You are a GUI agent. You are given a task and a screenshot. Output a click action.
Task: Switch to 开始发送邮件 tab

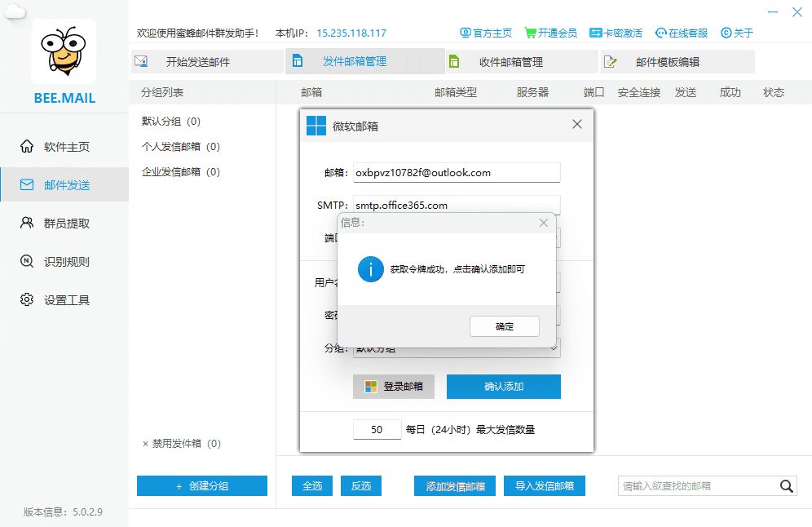point(207,62)
